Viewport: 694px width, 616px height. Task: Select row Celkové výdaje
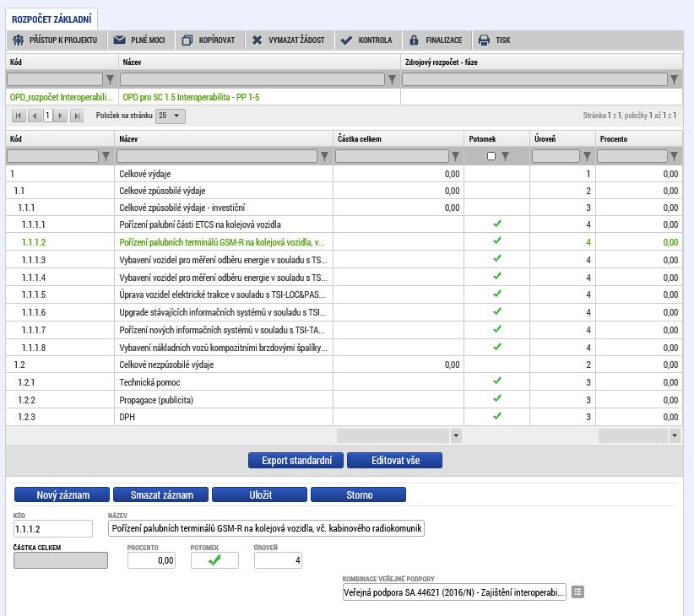[344, 174]
